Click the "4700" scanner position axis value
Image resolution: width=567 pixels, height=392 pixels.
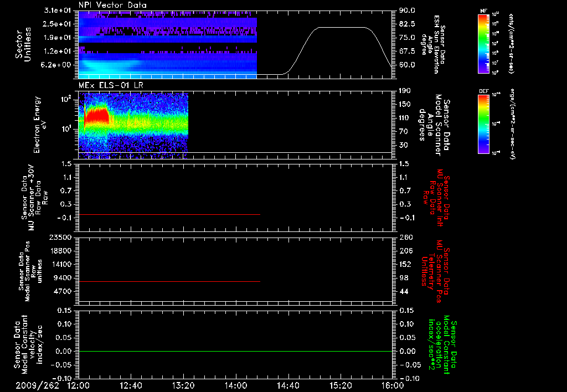point(64,291)
